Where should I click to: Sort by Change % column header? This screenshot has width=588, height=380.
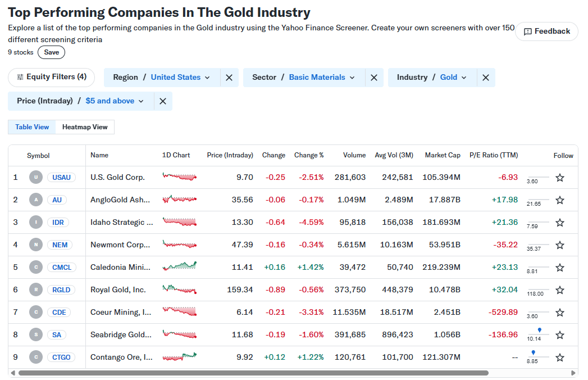(x=309, y=156)
